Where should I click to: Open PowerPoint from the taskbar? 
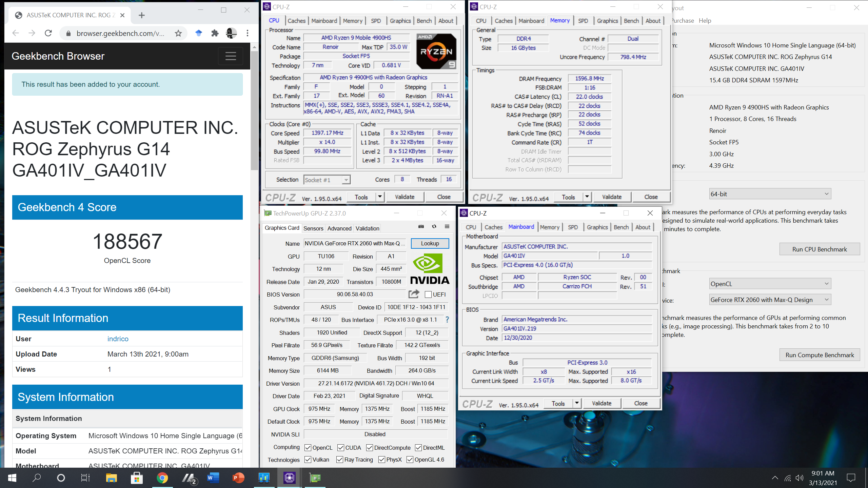coord(238,478)
